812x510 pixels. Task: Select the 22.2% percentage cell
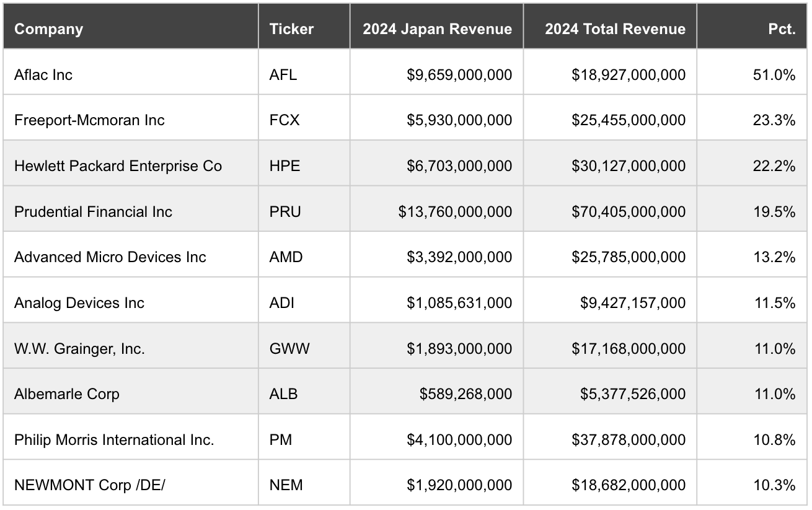[x=752, y=163]
